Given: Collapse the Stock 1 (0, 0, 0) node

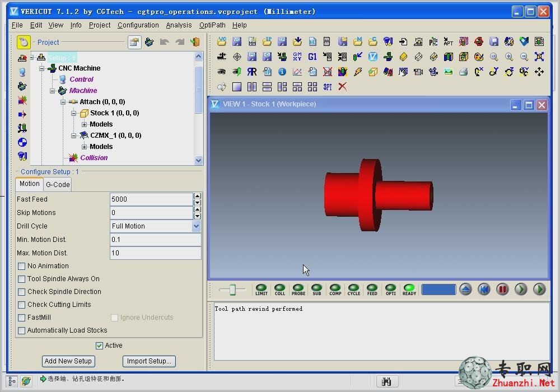Looking at the screenshot, I should pyautogui.click(x=73, y=113).
